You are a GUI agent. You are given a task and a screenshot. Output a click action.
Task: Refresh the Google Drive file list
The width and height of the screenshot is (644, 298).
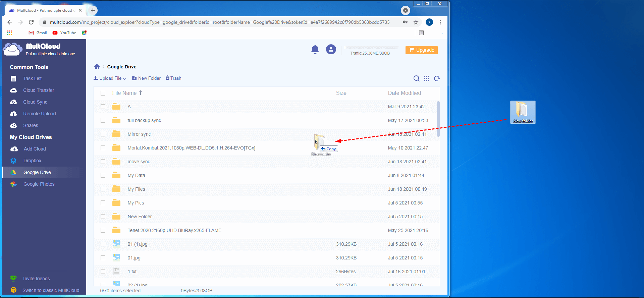pyautogui.click(x=437, y=78)
